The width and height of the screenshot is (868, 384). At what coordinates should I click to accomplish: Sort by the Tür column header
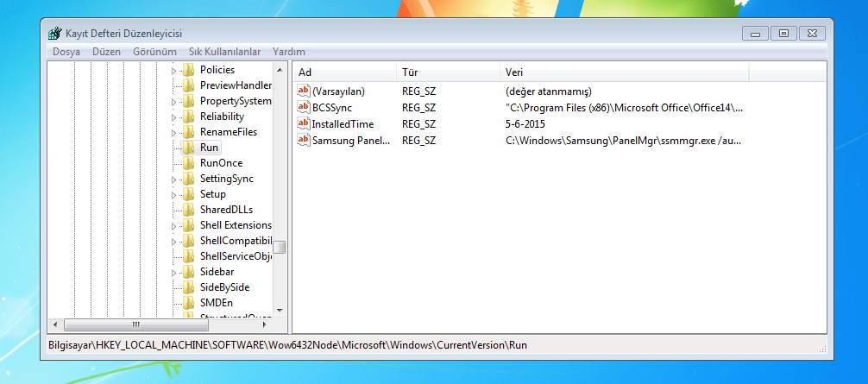click(448, 72)
